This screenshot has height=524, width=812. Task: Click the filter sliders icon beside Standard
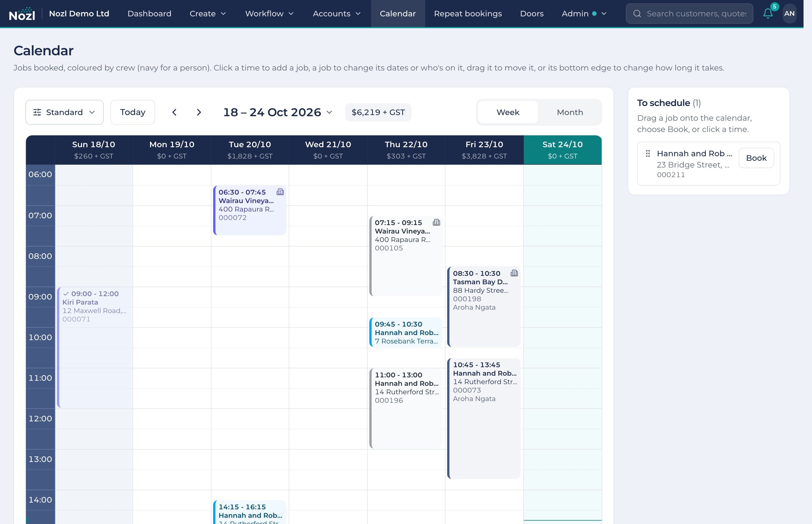(x=37, y=112)
